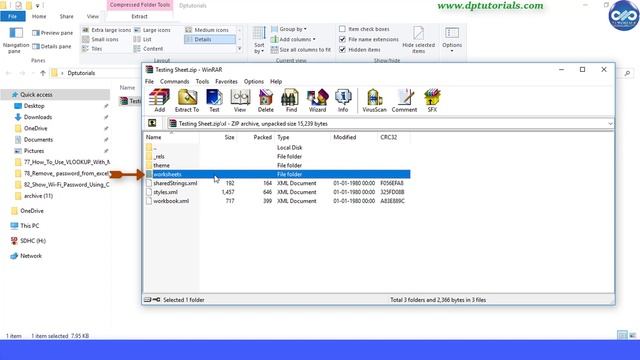This screenshot has width=640, height=360.
Task: Click Hide selected items in ribbon
Action: tap(419, 40)
